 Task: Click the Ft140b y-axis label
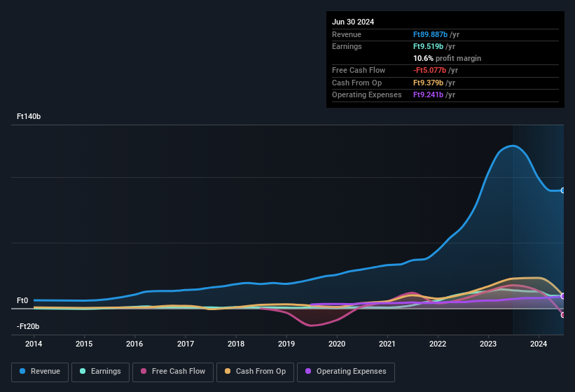29,116
